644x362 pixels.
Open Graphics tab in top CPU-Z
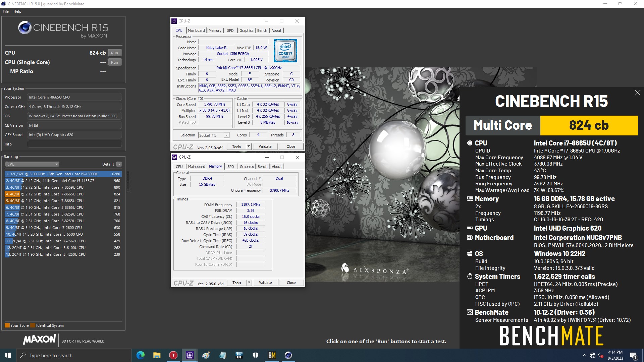pyautogui.click(x=247, y=31)
